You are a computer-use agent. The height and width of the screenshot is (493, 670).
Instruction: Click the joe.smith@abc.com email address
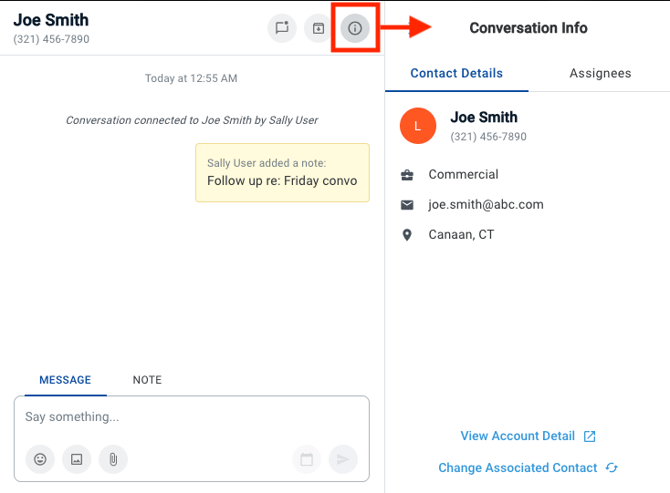click(x=485, y=204)
